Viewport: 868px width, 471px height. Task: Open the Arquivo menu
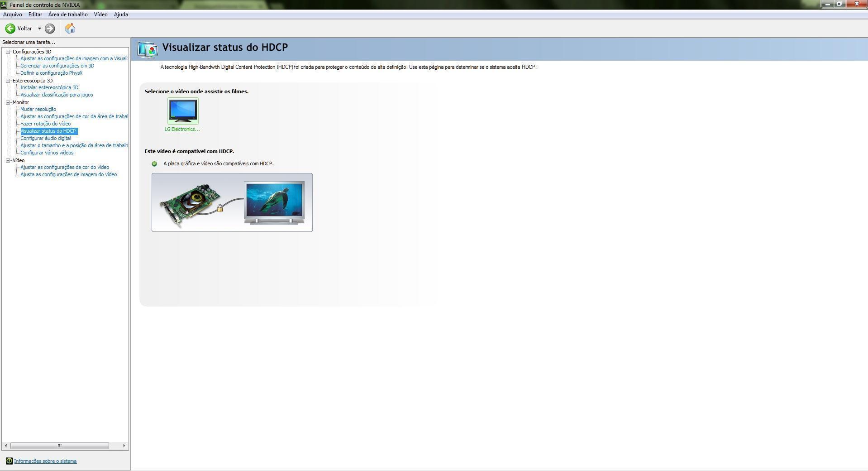(13, 14)
